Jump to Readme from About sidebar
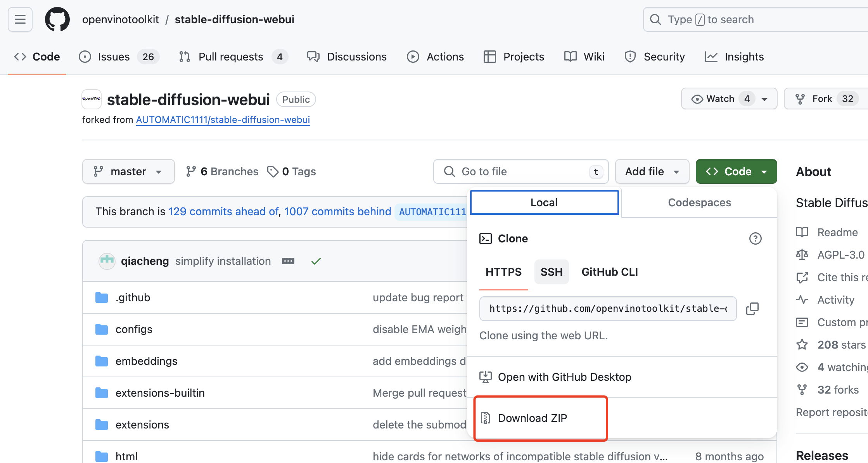The height and width of the screenshot is (463, 868). 827,232
